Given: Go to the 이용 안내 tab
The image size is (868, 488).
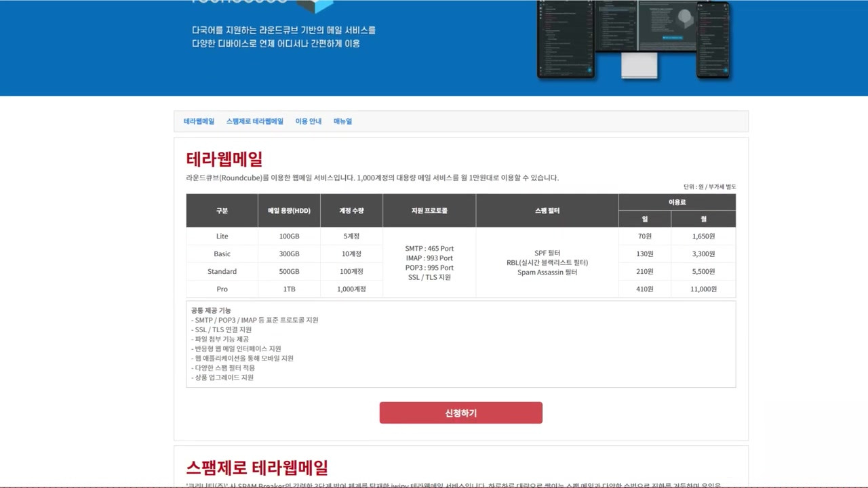Looking at the screenshot, I should 309,121.
